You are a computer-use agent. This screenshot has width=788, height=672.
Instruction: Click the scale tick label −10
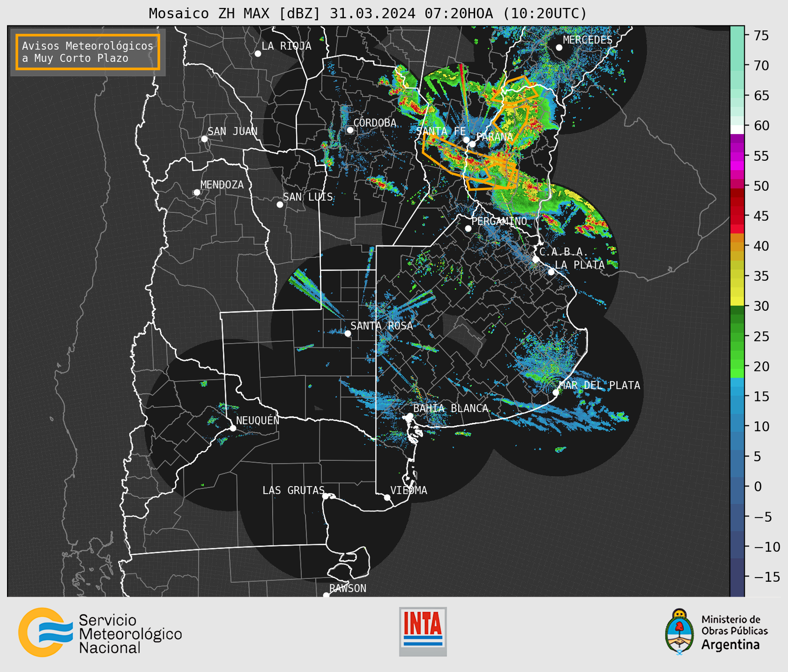767,547
